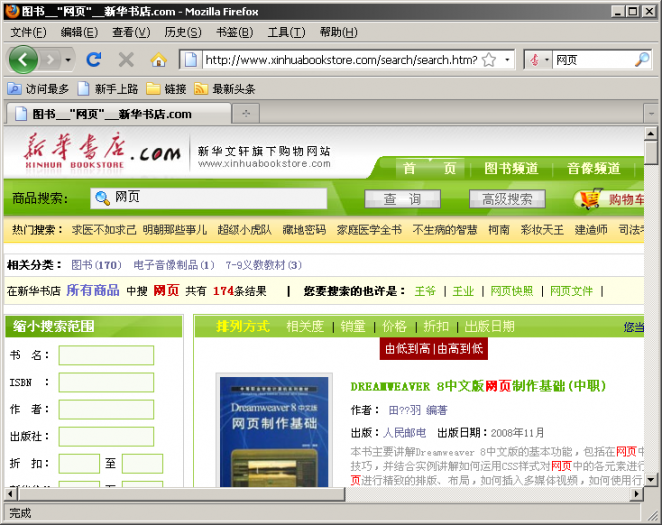
Task: Click the 书名 filter input
Action: [106, 355]
